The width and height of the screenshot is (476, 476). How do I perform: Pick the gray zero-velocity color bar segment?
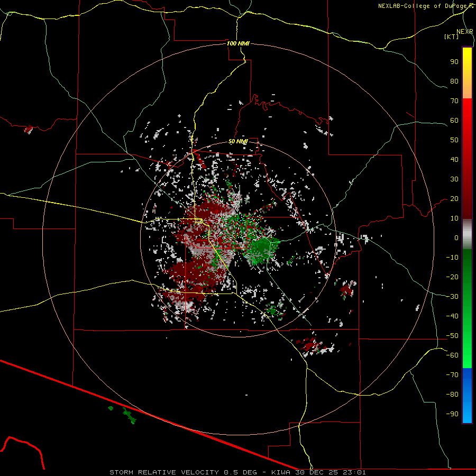tap(467, 234)
